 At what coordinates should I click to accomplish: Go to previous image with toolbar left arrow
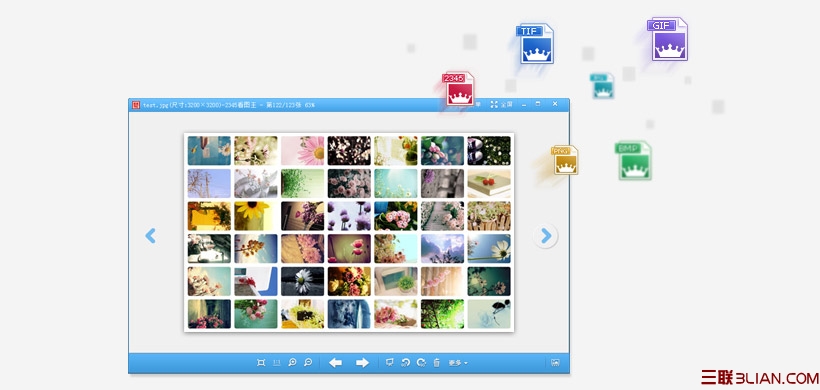(x=335, y=363)
